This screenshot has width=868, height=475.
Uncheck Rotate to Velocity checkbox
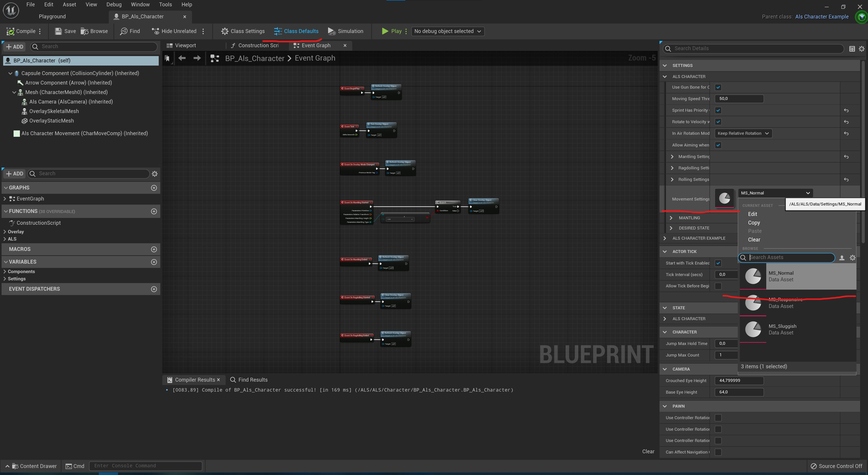718,122
